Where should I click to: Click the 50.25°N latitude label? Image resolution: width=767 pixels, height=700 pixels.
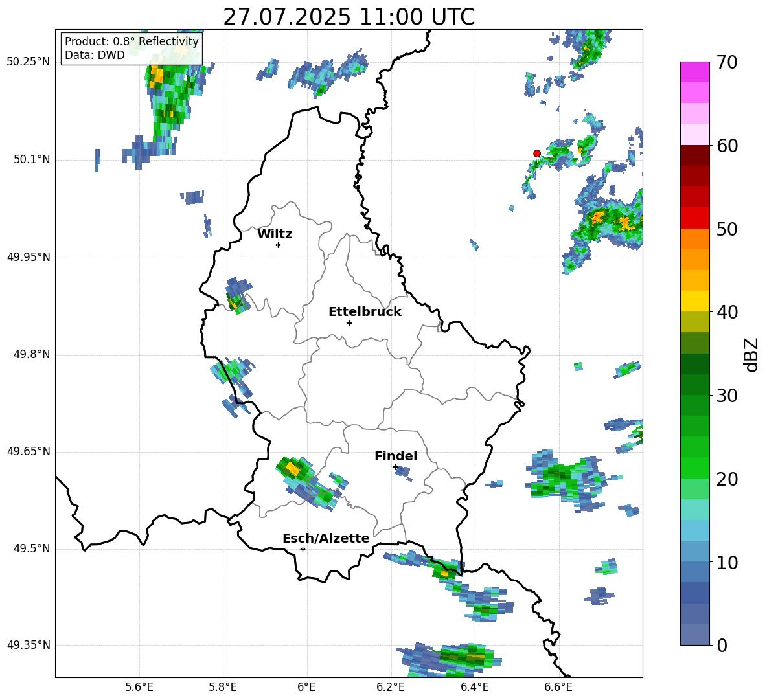tap(29, 62)
